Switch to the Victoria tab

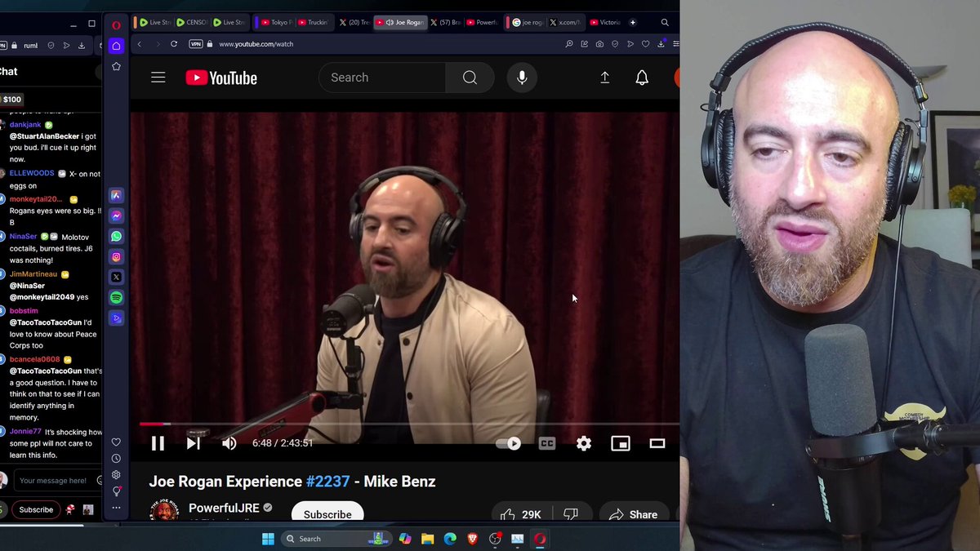(x=604, y=23)
